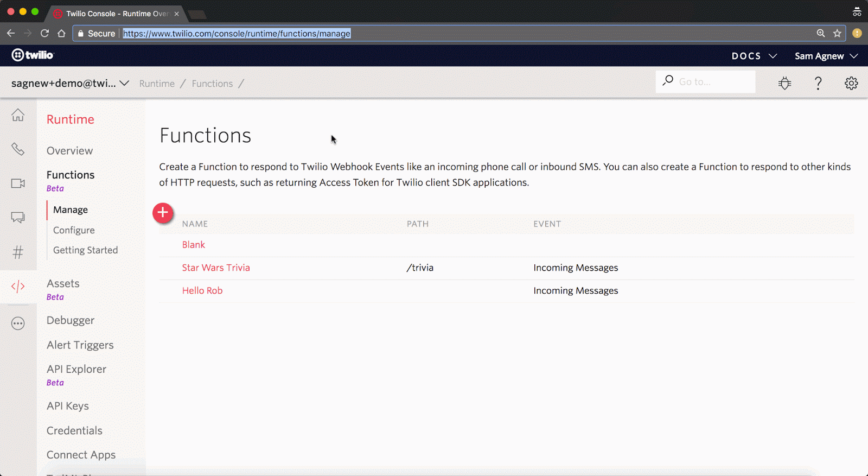The width and height of the screenshot is (868, 476).
Task: Open the debugger bug icon in header
Action: point(784,83)
